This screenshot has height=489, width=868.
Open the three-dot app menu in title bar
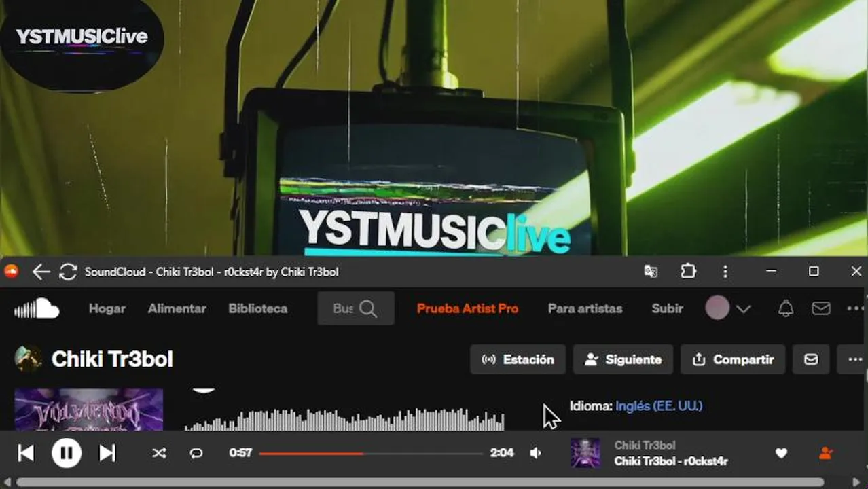[x=725, y=272]
